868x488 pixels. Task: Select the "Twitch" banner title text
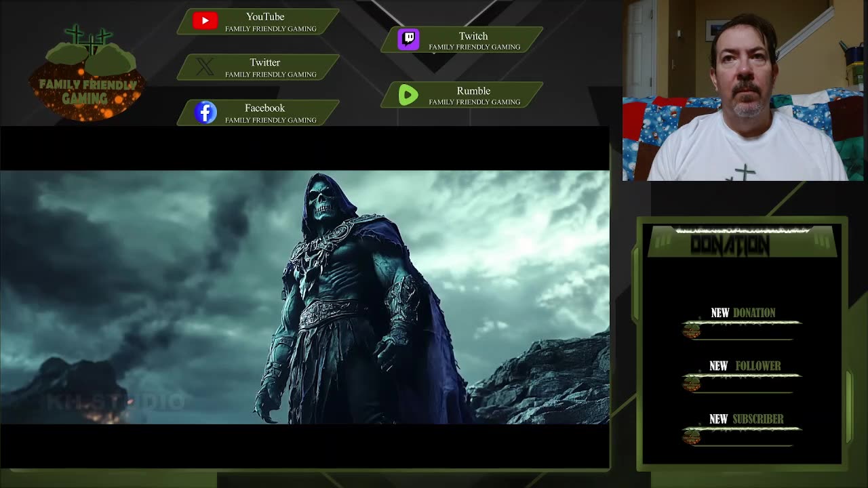coord(473,36)
